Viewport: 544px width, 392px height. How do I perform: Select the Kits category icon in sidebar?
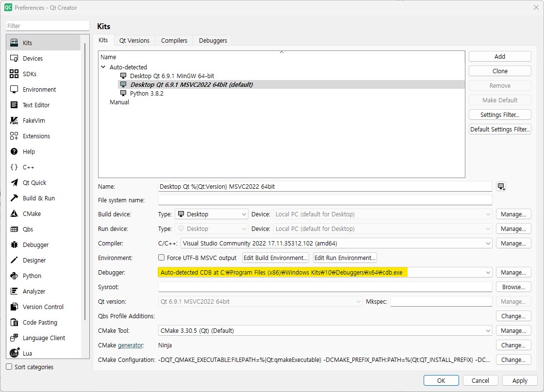(14, 43)
